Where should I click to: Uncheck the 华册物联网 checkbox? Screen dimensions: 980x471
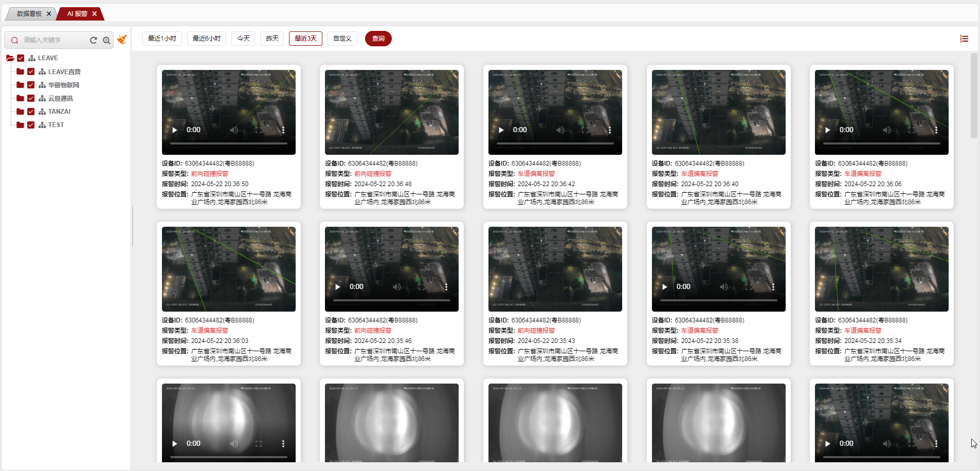tap(31, 85)
